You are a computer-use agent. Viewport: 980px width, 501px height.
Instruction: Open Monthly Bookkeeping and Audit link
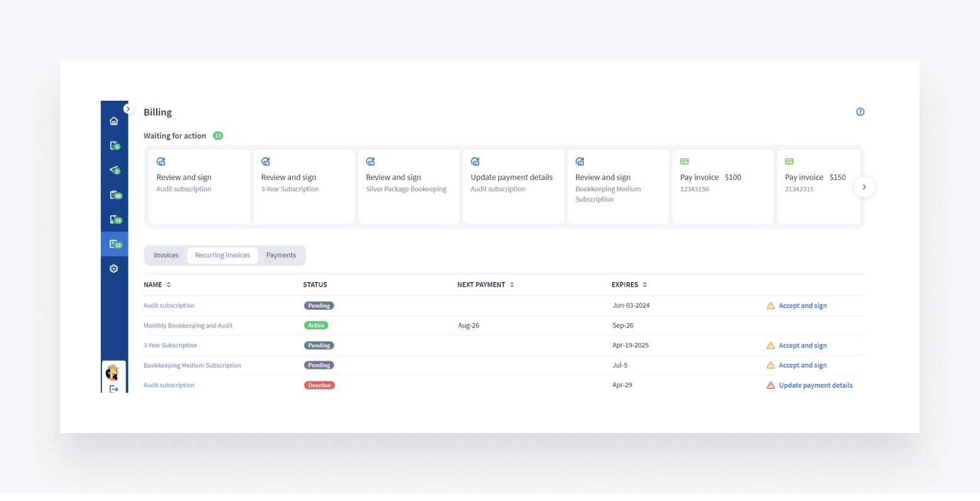pyautogui.click(x=188, y=326)
